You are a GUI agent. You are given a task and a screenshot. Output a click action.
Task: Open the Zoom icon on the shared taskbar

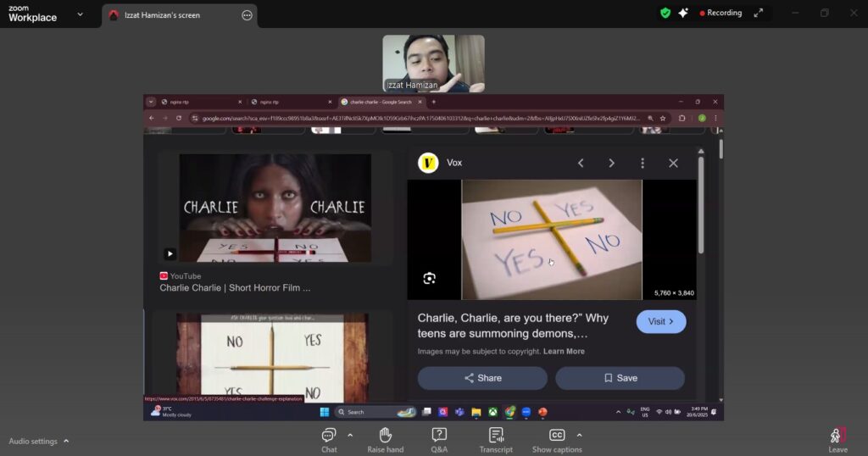coord(526,412)
